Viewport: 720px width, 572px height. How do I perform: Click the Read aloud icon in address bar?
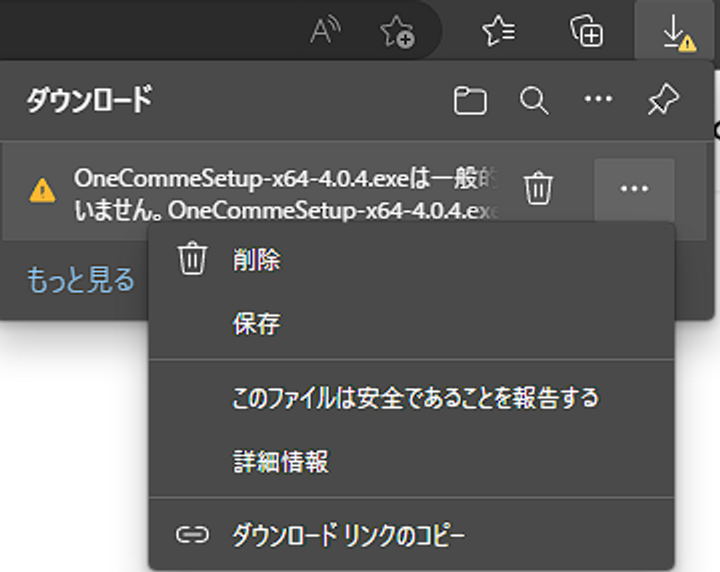325,32
